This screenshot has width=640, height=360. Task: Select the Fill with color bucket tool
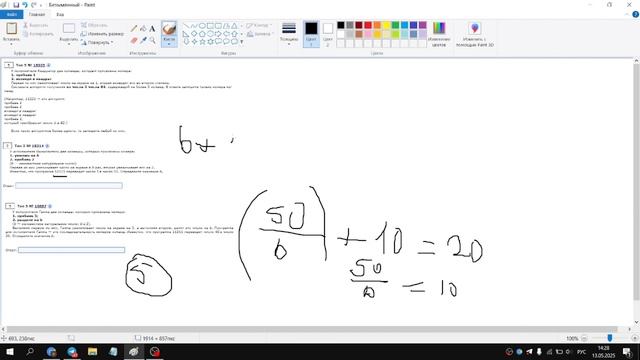pos(143,29)
